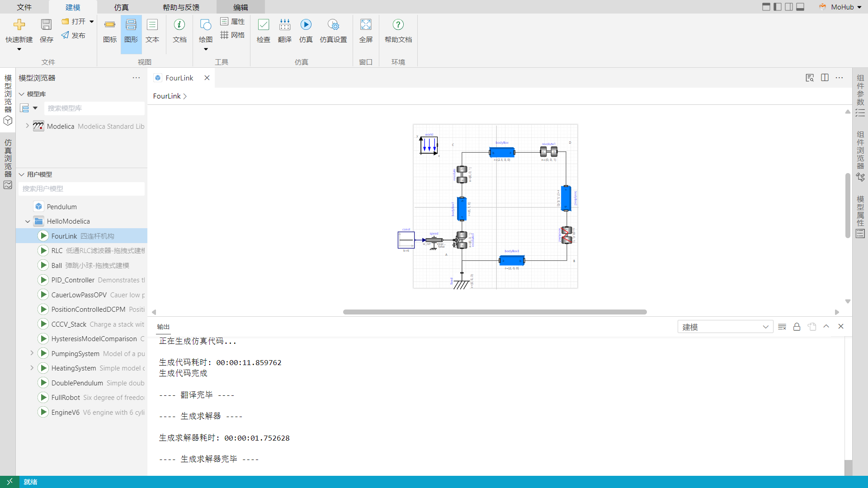Clear the output log
The height and width of the screenshot is (488, 868).
pos(782,327)
